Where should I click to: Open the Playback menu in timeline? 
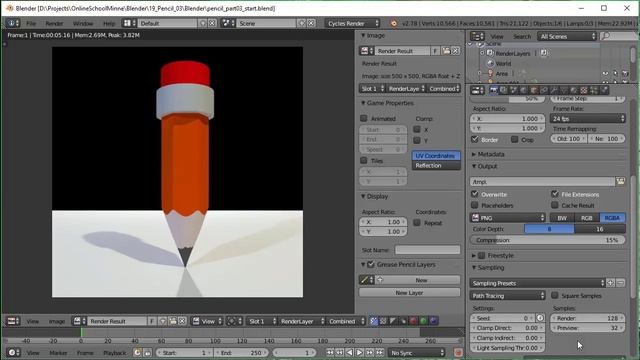[x=115, y=353]
